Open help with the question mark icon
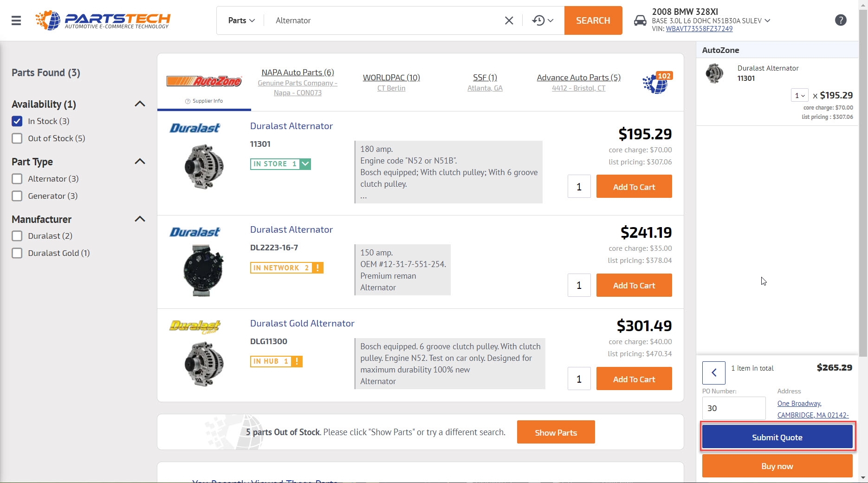 (840, 20)
